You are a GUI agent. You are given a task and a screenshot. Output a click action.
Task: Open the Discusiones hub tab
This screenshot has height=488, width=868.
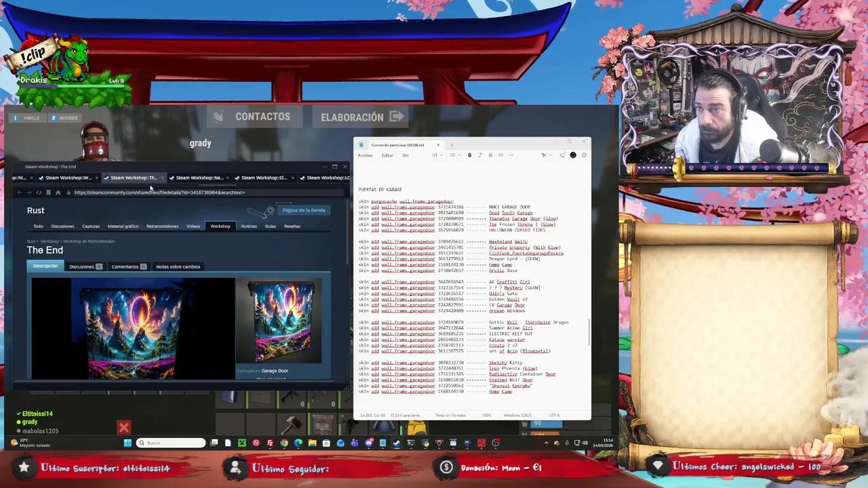62,226
